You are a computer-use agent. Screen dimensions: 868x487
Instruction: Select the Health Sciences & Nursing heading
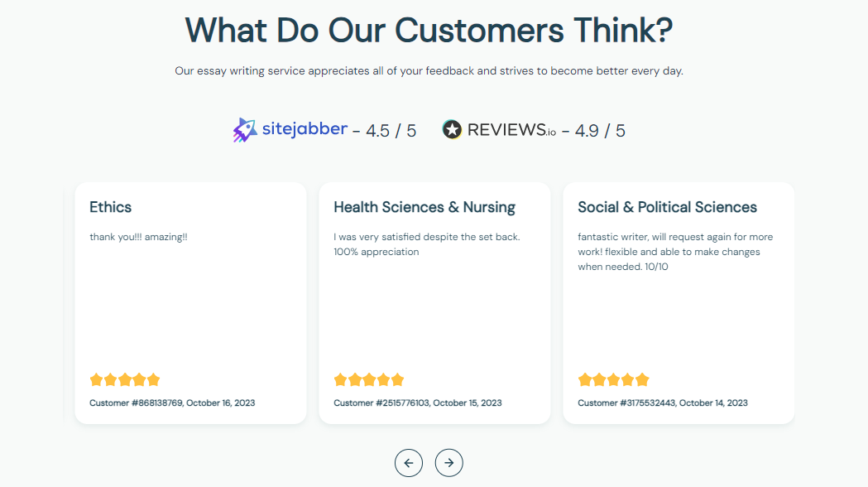point(424,207)
